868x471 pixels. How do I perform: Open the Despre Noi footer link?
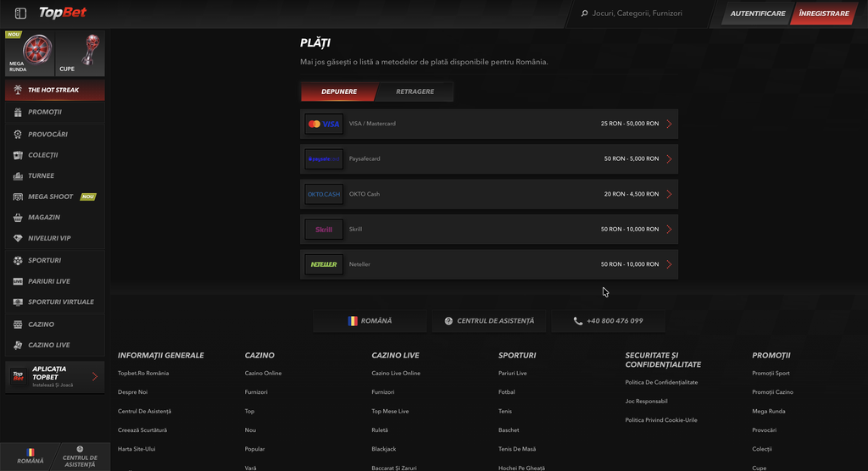[x=133, y=392]
